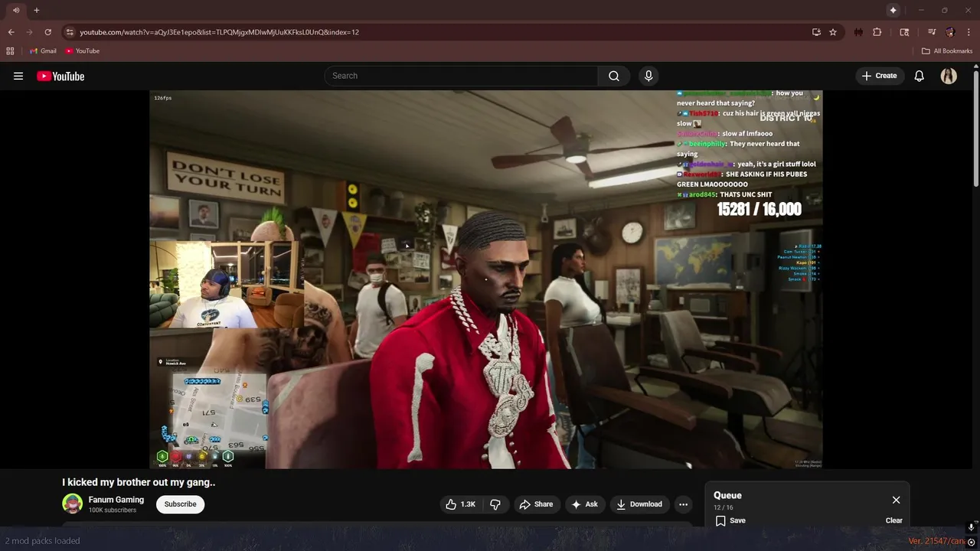Click the Share button
Screen dimensions: 980x551
[x=535, y=504]
